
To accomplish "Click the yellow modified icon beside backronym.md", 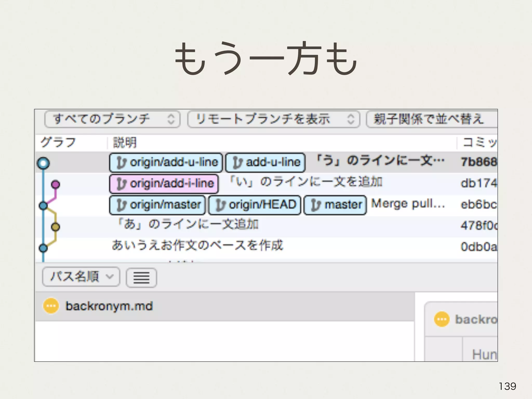I will 51,306.
